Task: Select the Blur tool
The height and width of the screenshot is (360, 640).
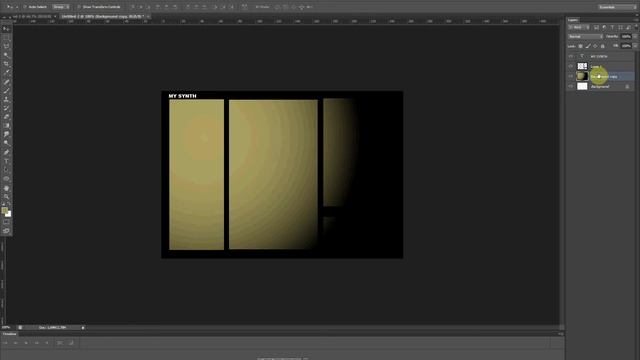Action: (6, 135)
